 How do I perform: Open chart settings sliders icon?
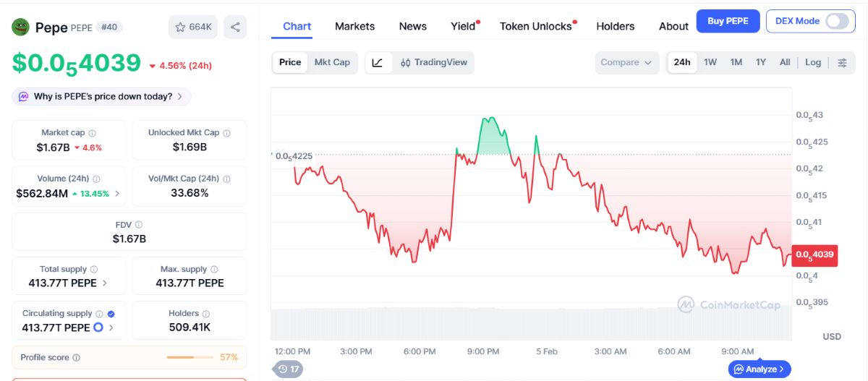[842, 62]
